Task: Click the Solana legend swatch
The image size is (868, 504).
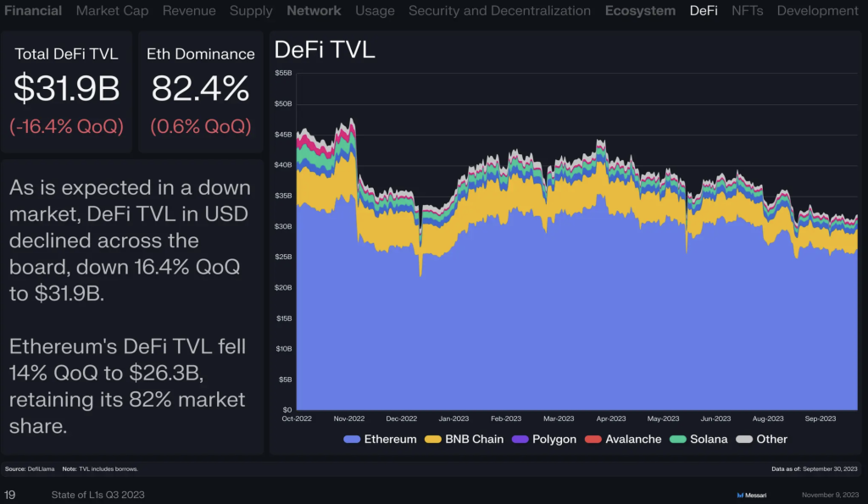Action: 678,440
